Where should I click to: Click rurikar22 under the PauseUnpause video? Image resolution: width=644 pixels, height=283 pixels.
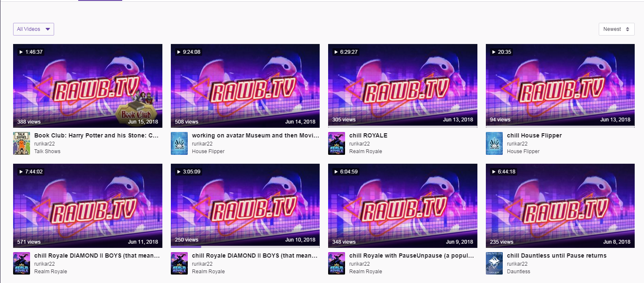click(x=359, y=264)
